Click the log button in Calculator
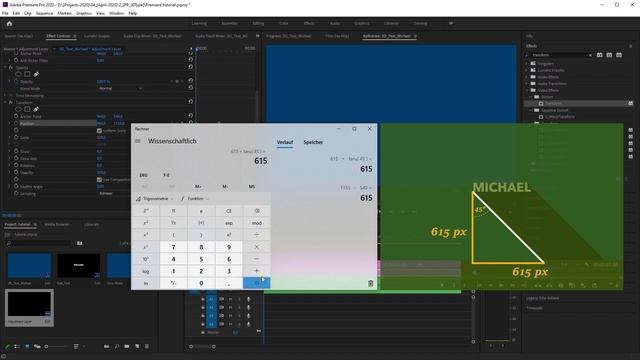Screen dimensions: 640x360 point(146,271)
